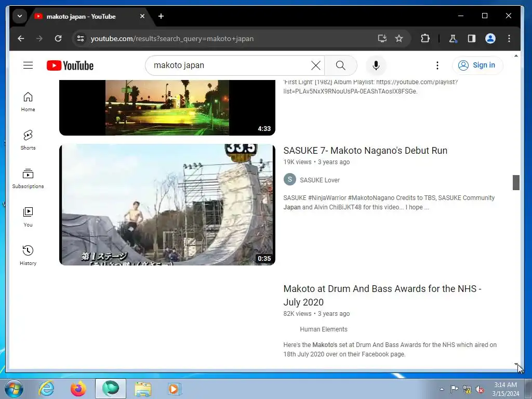
Task: Open the Extensions puzzle icon
Action: pos(425,38)
